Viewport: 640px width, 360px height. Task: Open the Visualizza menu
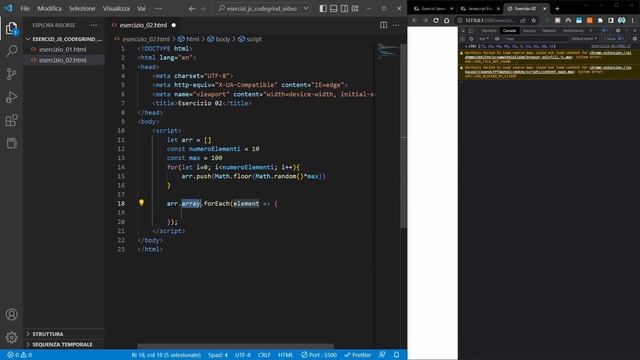[x=116, y=8]
